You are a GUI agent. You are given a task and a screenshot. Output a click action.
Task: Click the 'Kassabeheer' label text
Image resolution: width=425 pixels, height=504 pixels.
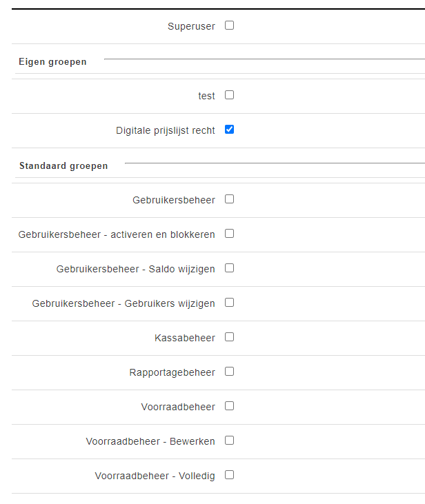click(x=185, y=339)
